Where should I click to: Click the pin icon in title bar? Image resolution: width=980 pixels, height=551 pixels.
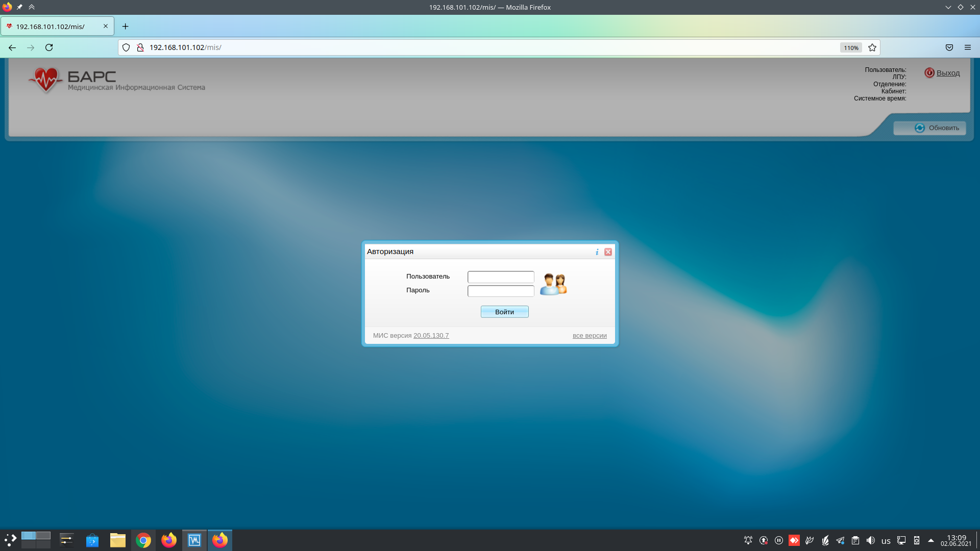(19, 7)
